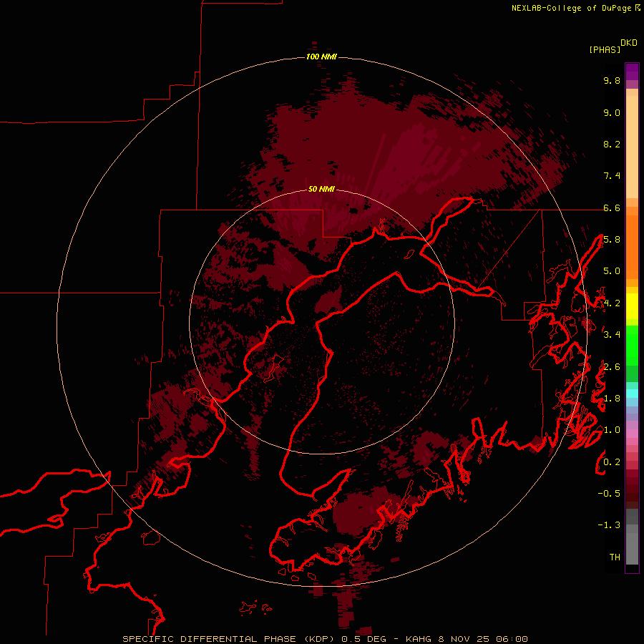This screenshot has width=644, height=644.
Task: Click the 100 NMI range ring label
Action: coord(321,57)
